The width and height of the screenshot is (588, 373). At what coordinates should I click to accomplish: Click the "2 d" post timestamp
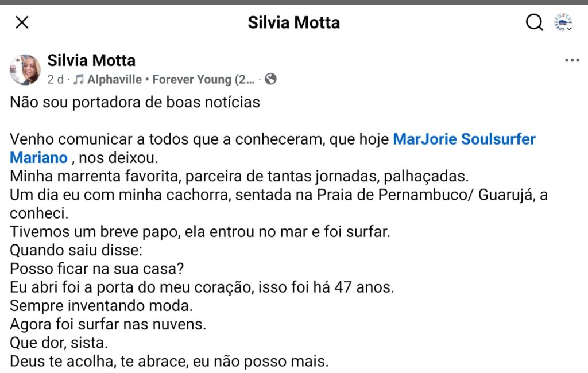point(55,79)
